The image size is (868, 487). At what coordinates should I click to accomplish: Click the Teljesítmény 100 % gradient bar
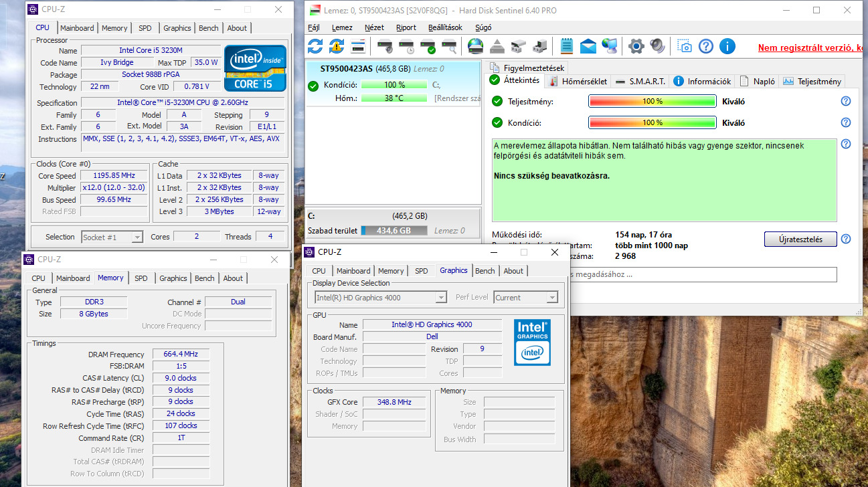[x=653, y=102]
